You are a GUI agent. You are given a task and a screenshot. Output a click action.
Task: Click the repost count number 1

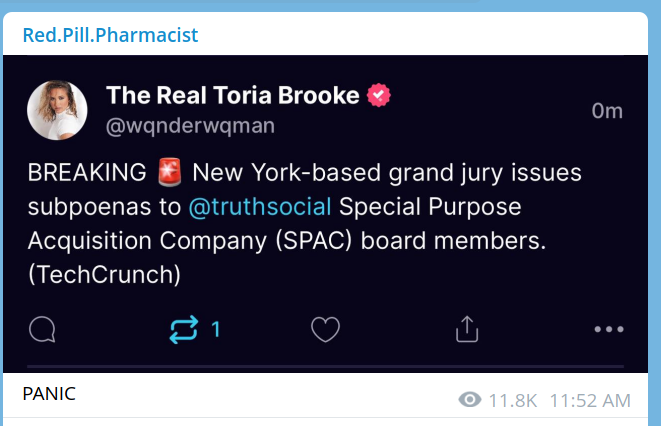pyautogui.click(x=216, y=329)
